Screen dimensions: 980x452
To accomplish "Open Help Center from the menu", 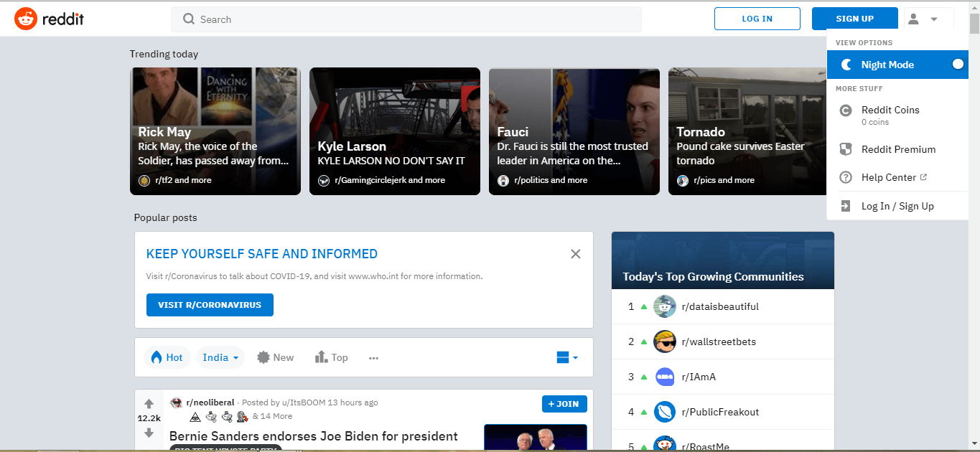I will pos(897,177).
